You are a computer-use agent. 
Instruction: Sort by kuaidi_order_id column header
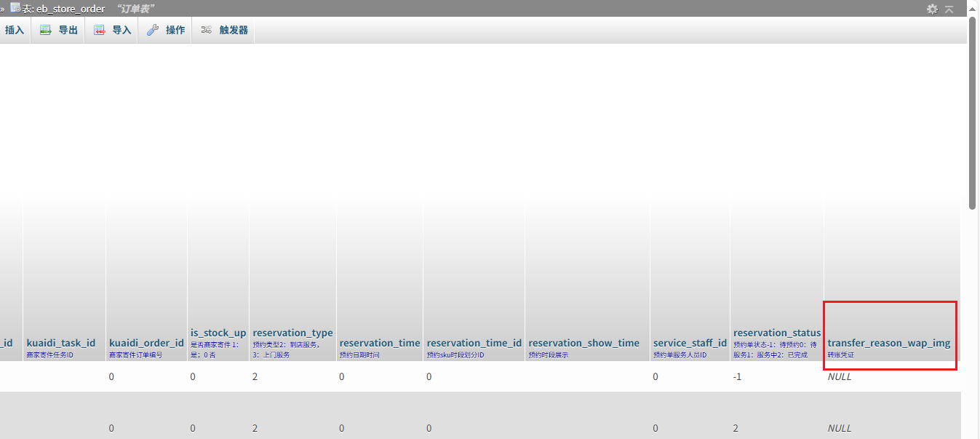click(146, 343)
